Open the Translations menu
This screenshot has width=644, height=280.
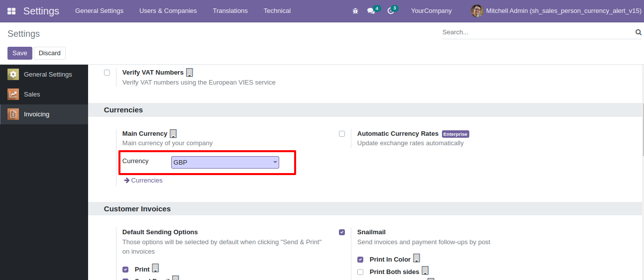tap(230, 11)
